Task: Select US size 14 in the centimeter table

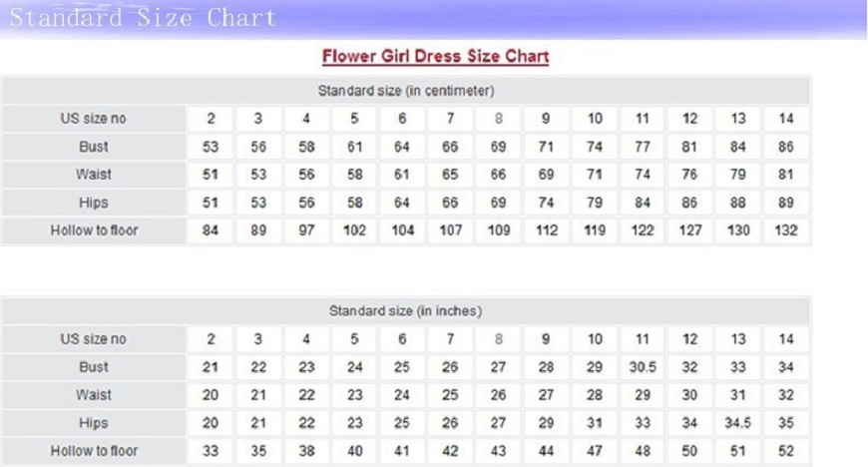Action: coord(786,119)
